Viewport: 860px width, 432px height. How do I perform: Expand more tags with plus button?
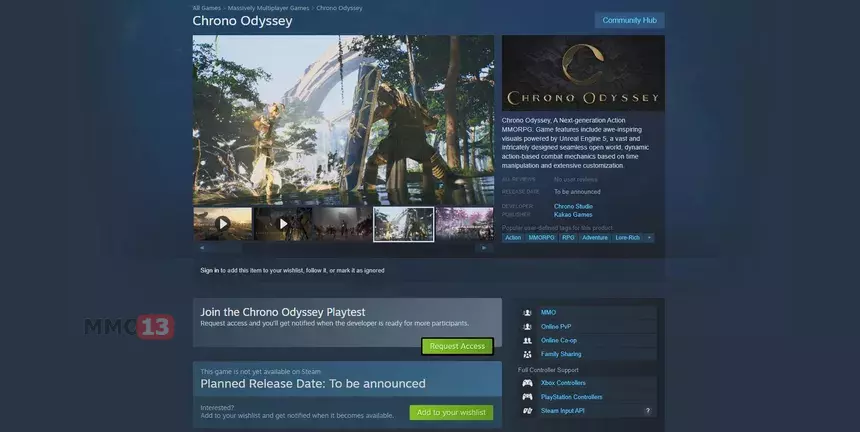click(x=649, y=238)
